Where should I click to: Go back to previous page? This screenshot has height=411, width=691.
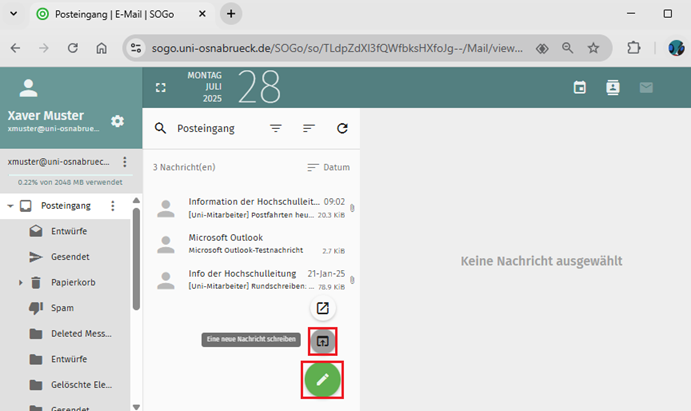pyautogui.click(x=15, y=48)
